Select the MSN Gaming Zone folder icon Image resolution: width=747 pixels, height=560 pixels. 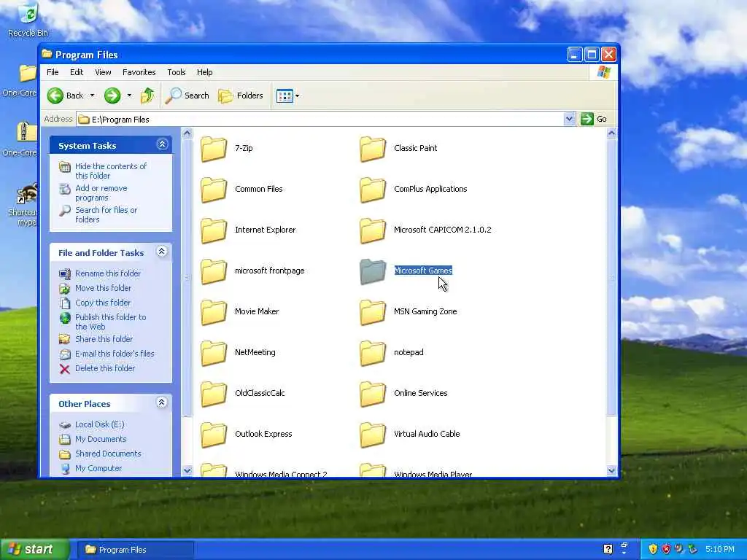pyautogui.click(x=373, y=312)
